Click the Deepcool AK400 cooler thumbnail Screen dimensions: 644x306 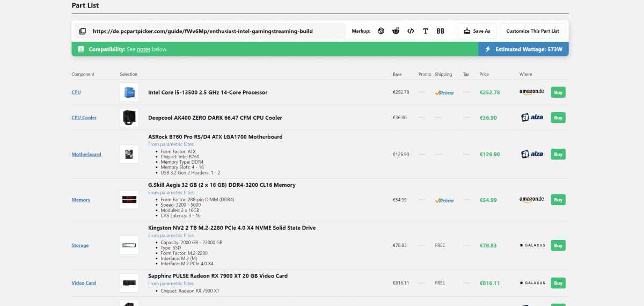click(129, 118)
